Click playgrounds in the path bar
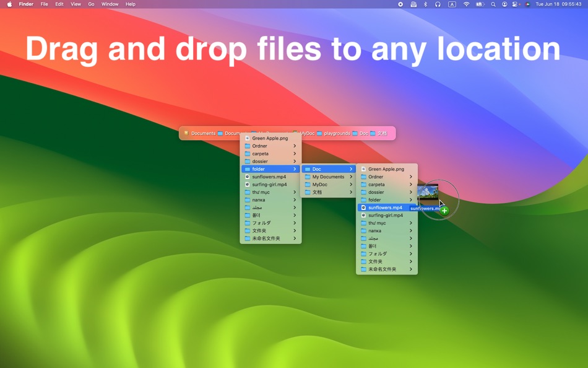Image resolution: width=588 pixels, height=368 pixels. click(337, 133)
